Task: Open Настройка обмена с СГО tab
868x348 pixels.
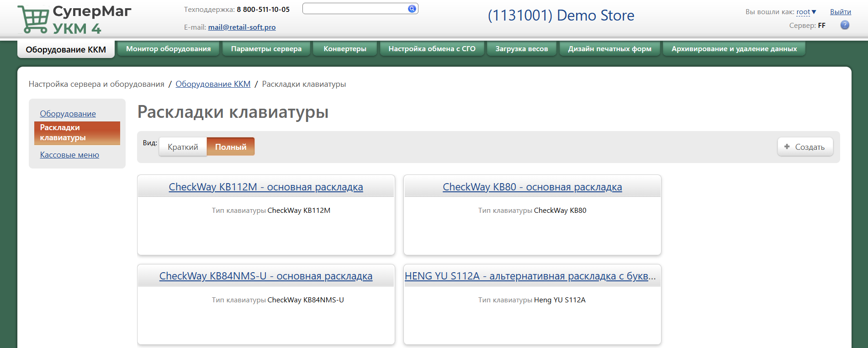Action: pos(432,49)
